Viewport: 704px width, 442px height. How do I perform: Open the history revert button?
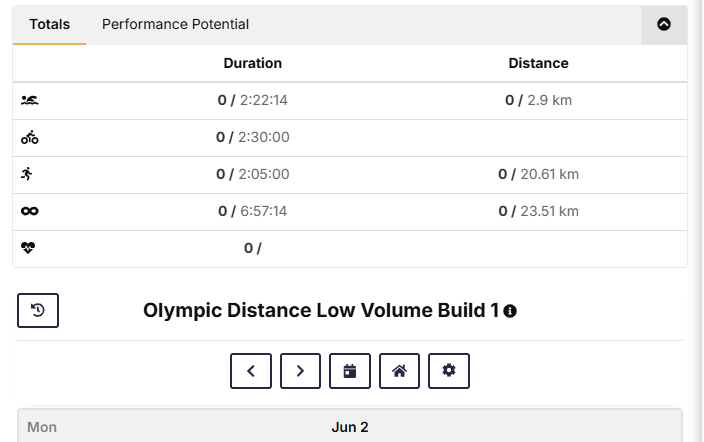[38, 310]
